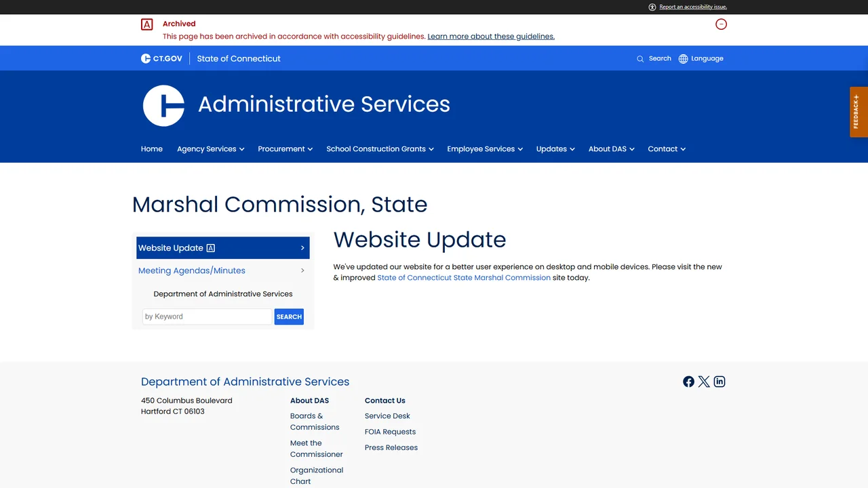868x488 pixels.
Task: Click 'Department of Administrative Services' footer heading
Action: tap(245, 382)
